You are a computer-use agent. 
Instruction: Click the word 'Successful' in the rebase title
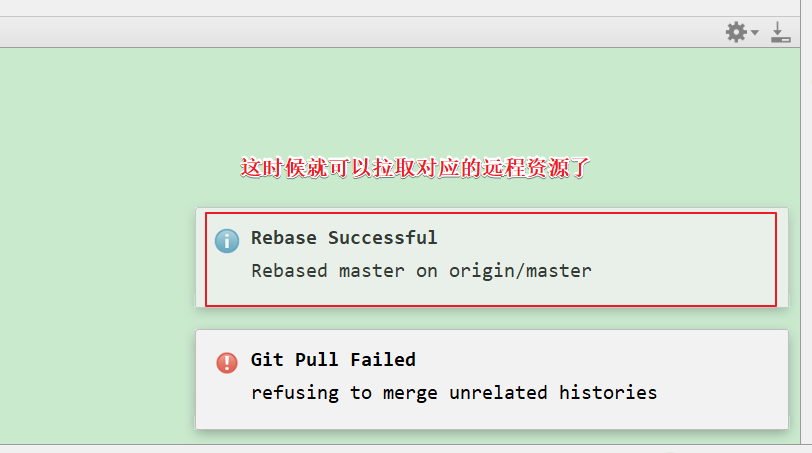[382, 238]
